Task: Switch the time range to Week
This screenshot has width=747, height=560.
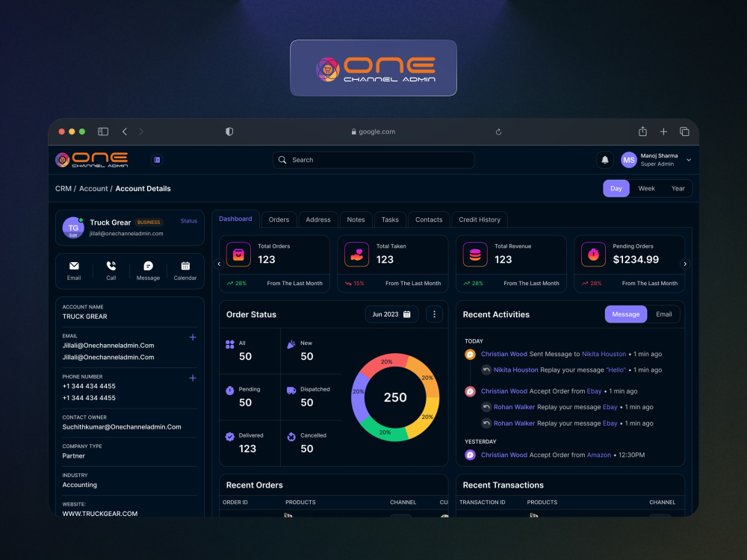Action: (646, 189)
